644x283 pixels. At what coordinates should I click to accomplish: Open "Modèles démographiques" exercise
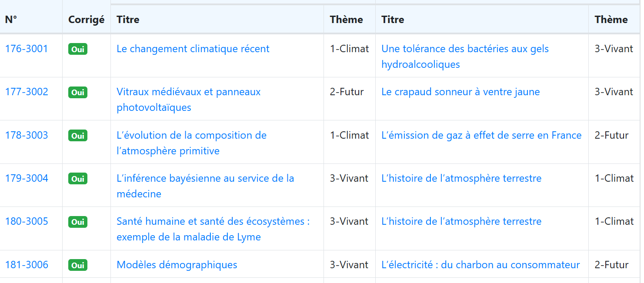coord(177,265)
